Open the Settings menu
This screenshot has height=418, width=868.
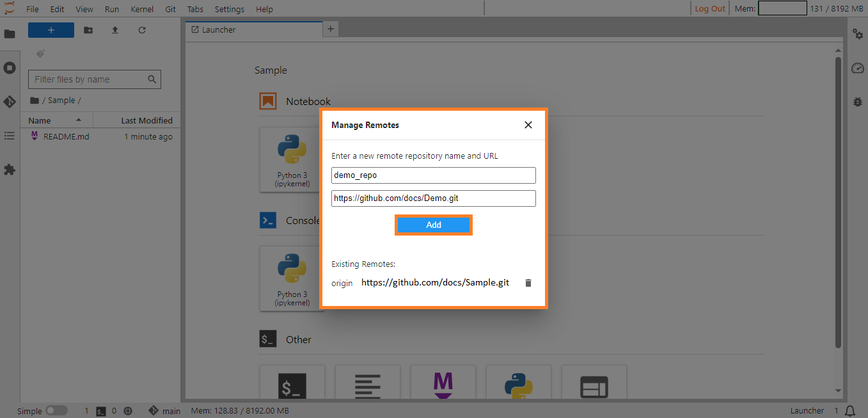pyautogui.click(x=230, y=9)
